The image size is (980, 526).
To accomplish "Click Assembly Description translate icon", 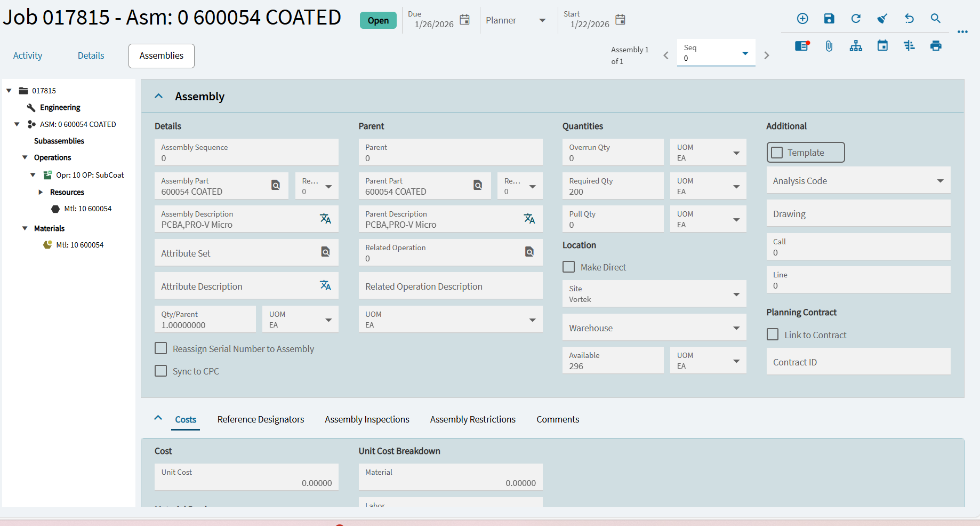I will point(325,219).
